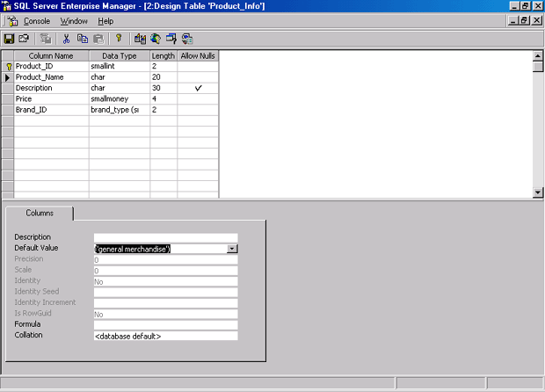The width and height of the screenshot is (545, 392).
Task: Toggle Allow Nulls for Product_Name row
Action: [198, 77]
